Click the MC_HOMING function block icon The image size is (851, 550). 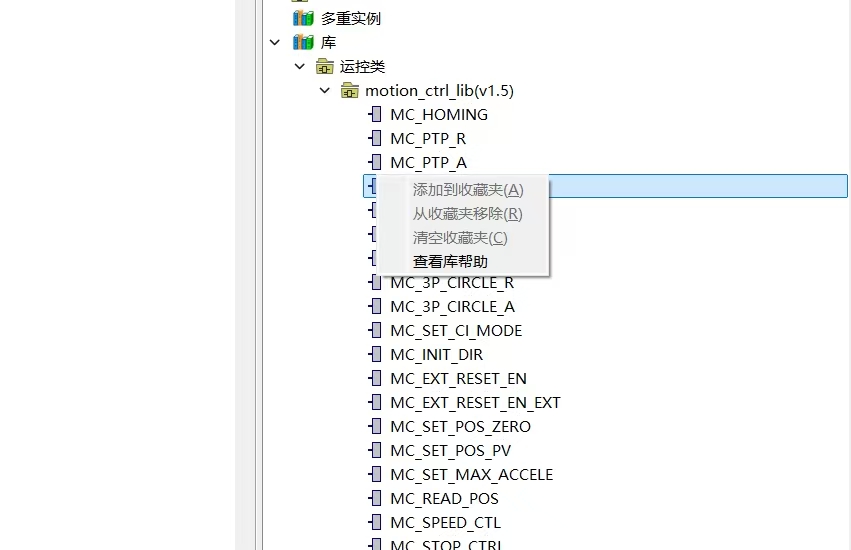pos(374,114)
